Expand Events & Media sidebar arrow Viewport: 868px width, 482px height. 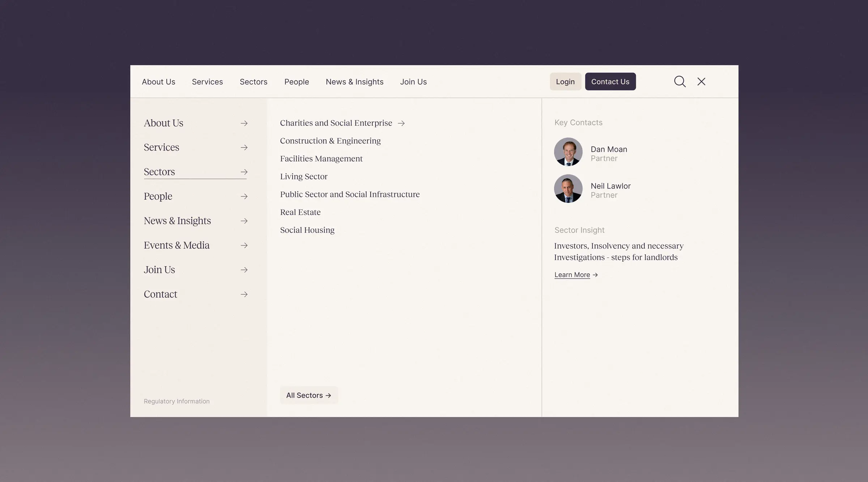pos(244,245)
